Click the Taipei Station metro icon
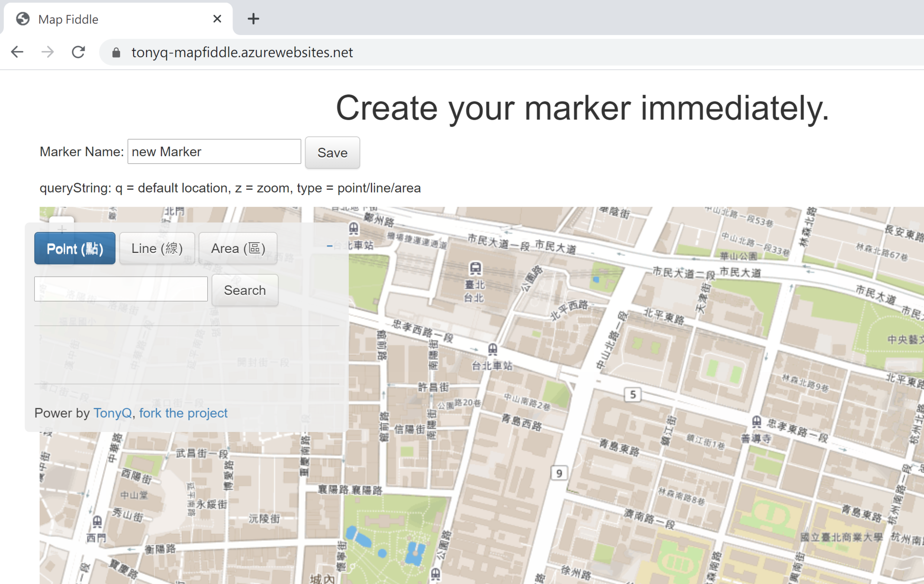924x584 pixels. point(493,349)
